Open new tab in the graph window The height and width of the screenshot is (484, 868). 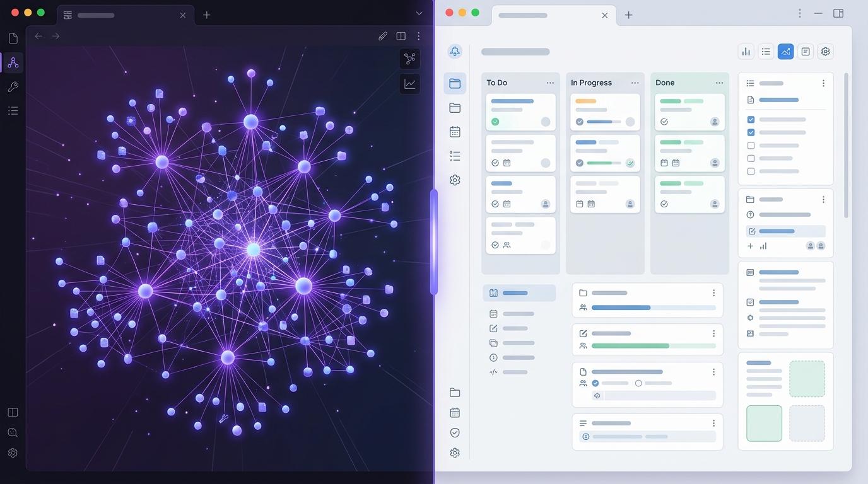[206, 14]
